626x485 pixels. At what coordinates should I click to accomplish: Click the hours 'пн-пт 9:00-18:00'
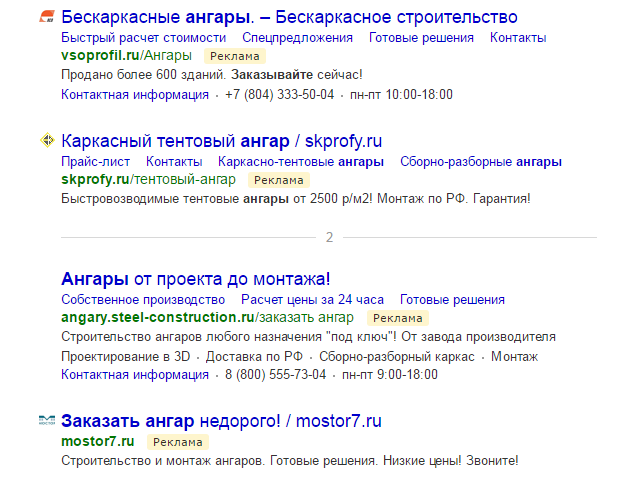390,375
